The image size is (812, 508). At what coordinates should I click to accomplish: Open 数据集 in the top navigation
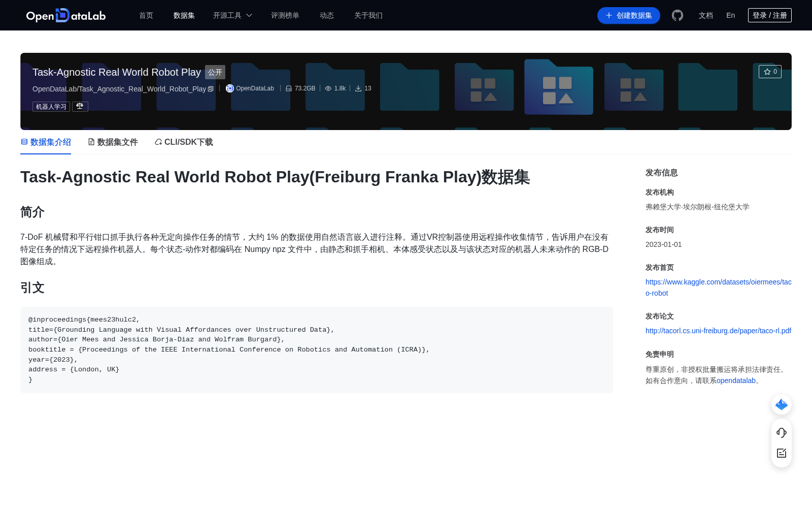(x=184, y=15)
